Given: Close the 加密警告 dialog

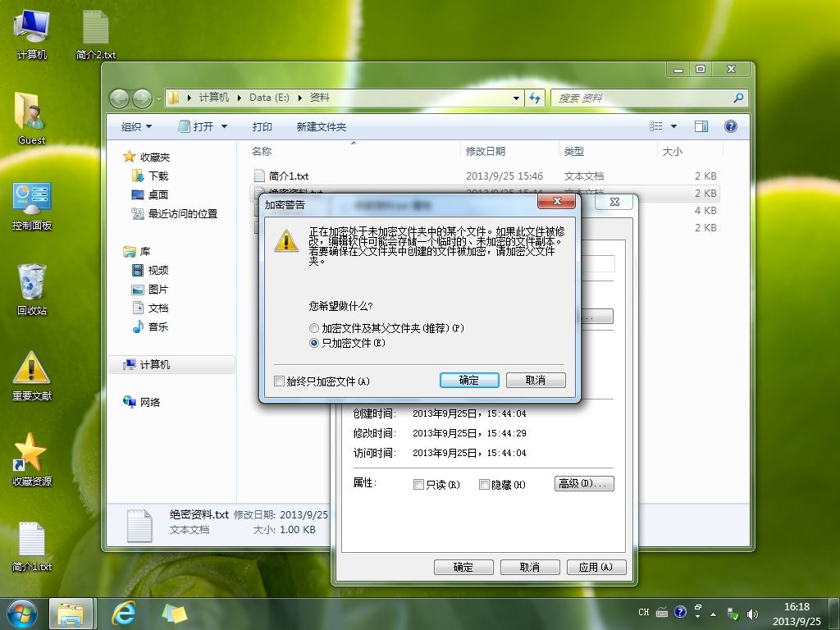Looking at the screenshot, I should (x=557, y=201).
